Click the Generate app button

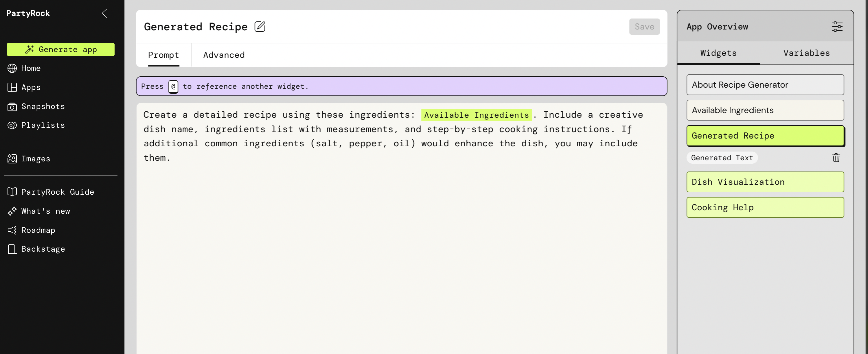pyautogui.click(x=61, y=49)
